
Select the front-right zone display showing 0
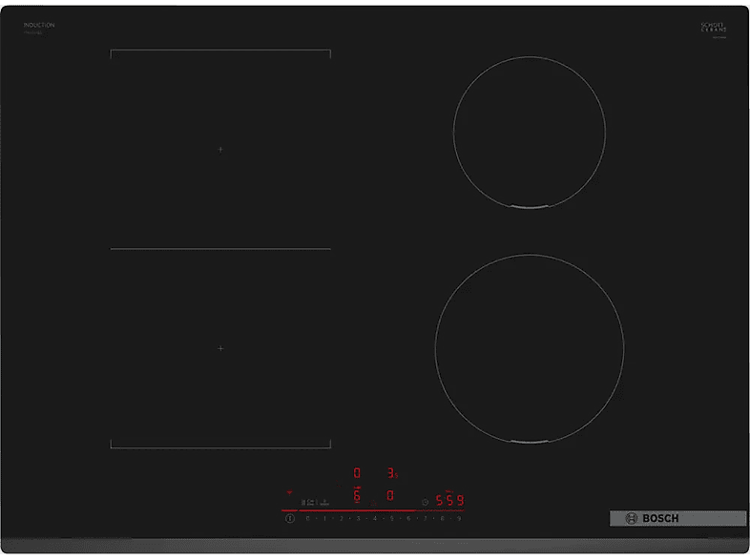click(390, 496)
